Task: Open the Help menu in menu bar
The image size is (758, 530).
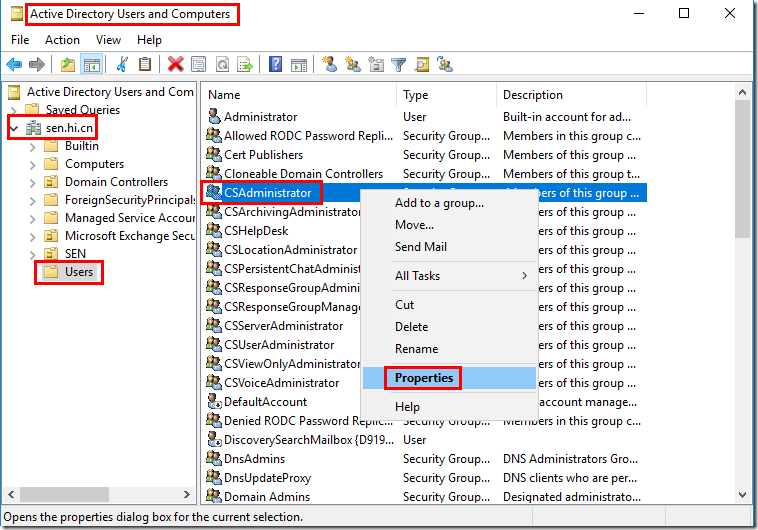Action: 149,40
